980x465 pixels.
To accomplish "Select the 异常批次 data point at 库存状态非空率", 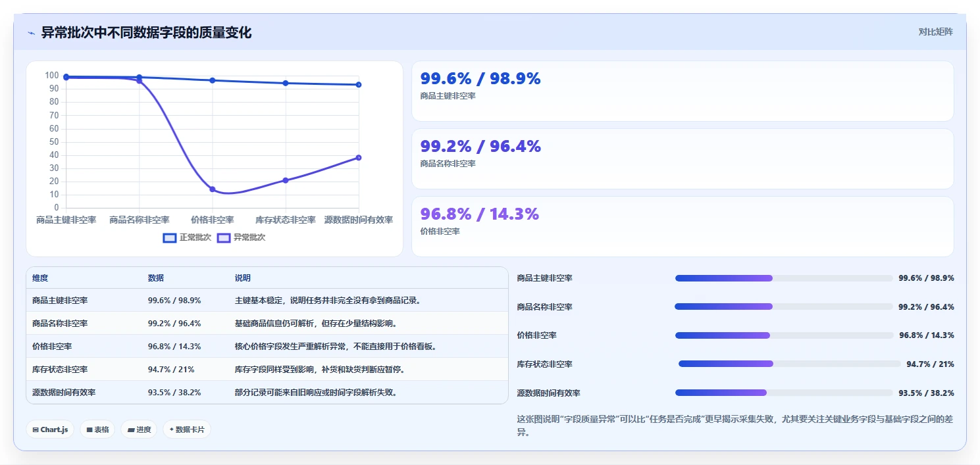I will (x=286, y=180).
